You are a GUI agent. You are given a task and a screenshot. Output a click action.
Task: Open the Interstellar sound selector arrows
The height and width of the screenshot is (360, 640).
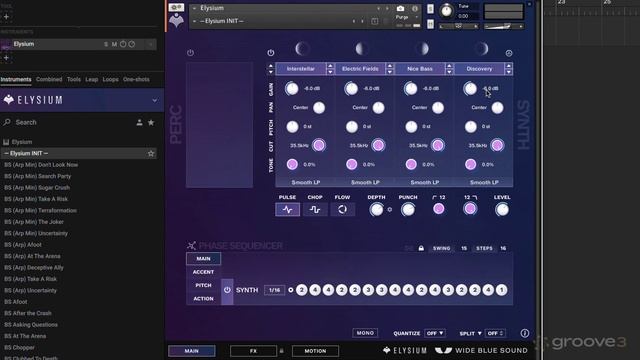coord(330,69)
